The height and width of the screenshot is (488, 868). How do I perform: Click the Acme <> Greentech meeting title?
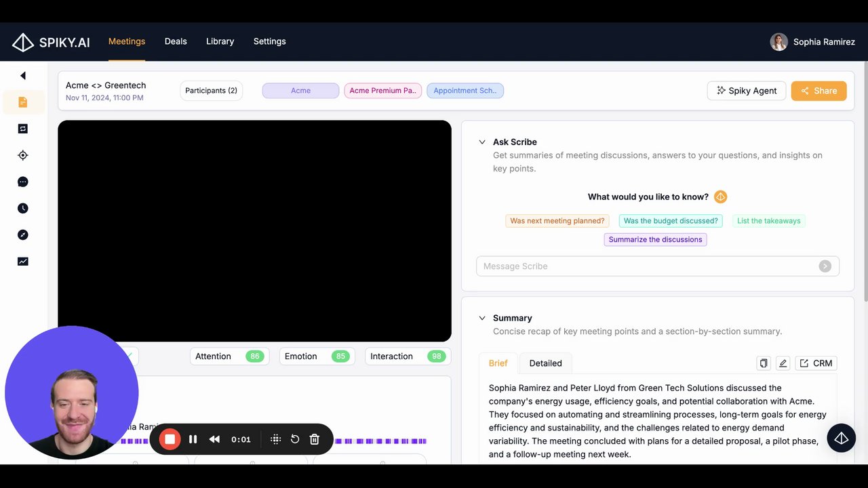point(106,85)
